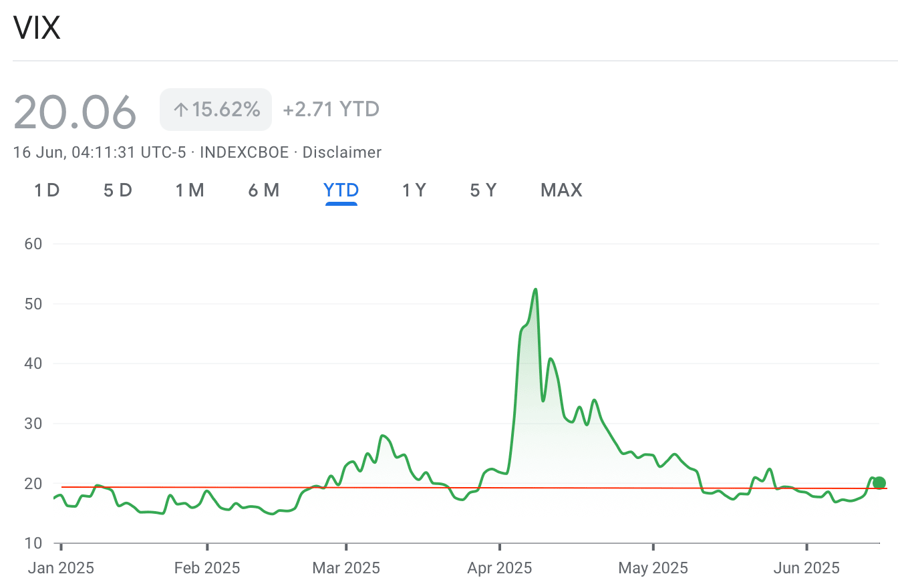Click the Apr 2025 axis label
Screen dimensions: 898x588
500,569
